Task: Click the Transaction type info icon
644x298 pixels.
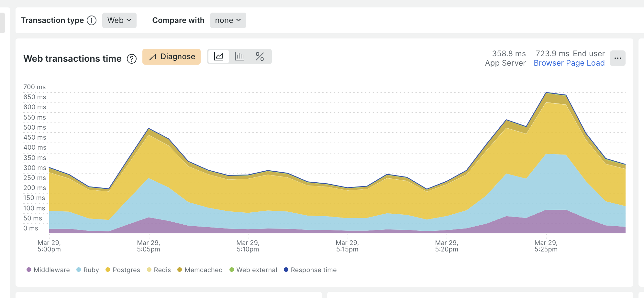Action: pyautogui.click(x=92, y=20)
